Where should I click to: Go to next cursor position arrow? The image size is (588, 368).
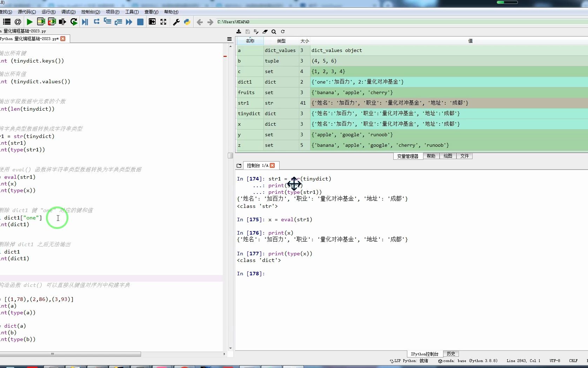tap(210, 22)
